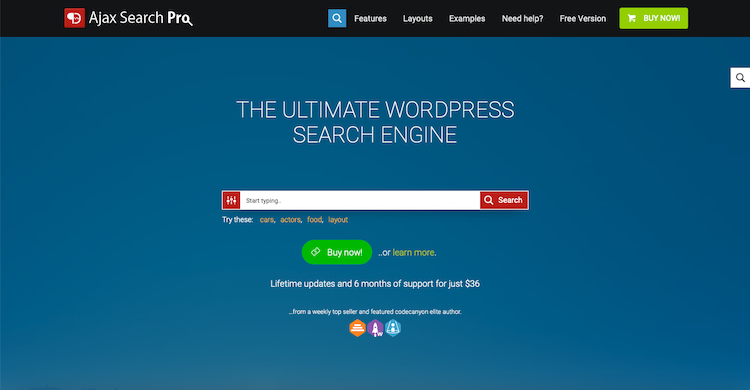Click the blue hexagon author badge
This screenshot has width=750, height=390.
coord(393,328)
